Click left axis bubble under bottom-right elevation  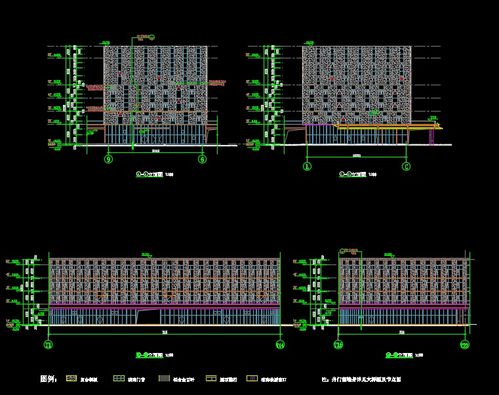(x=339, y=345)
